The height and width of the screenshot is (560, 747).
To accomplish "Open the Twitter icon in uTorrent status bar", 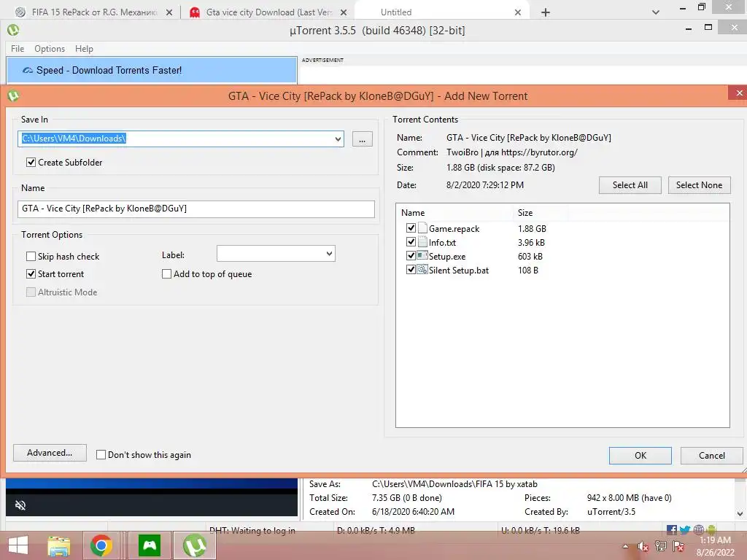I will coord(685,529).
